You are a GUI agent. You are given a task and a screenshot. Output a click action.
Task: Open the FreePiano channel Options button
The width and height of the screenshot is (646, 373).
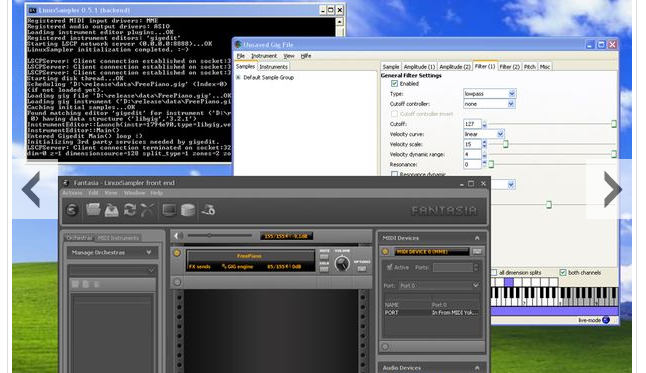click(362, 269)
